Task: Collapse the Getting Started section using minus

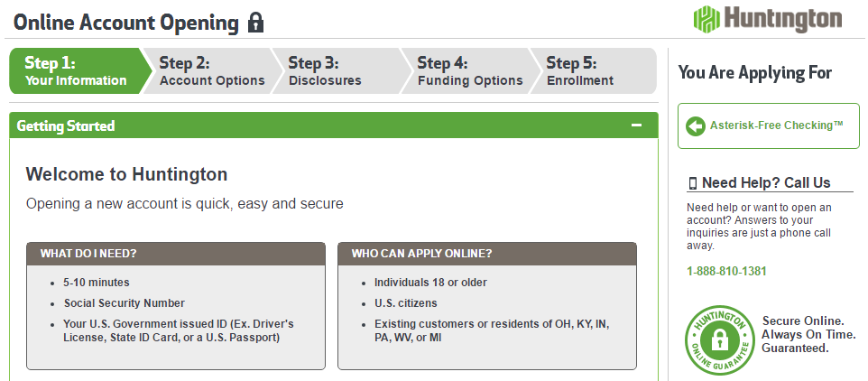Action: tap(637, 125)
